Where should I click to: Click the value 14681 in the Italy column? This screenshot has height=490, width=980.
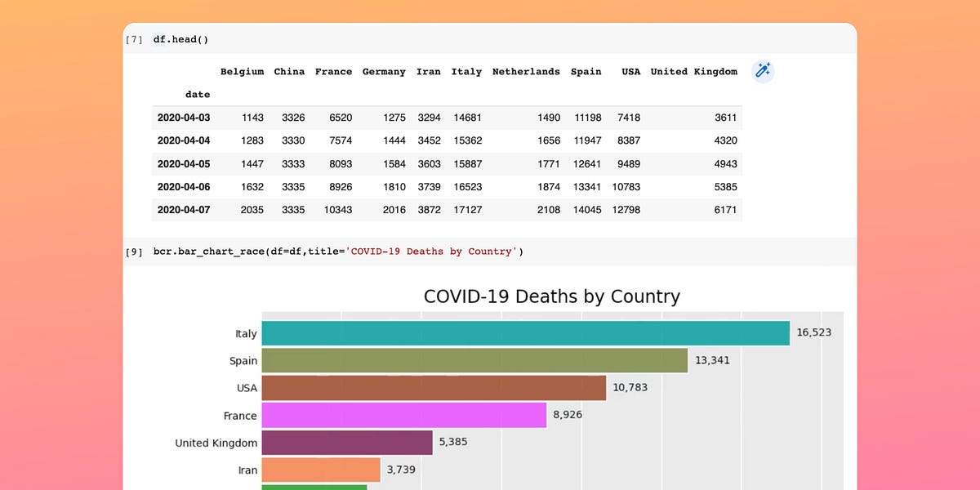click(x=467, y=117)
